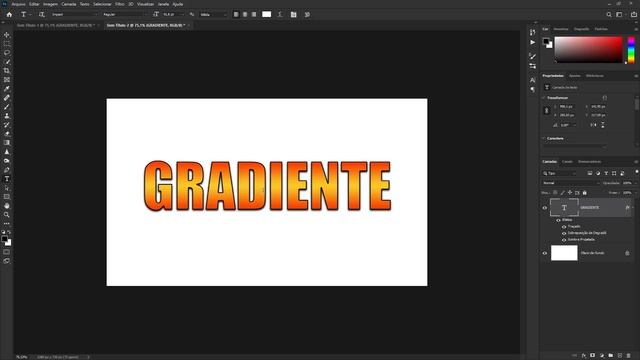640x360 pixels.
Task: Open the font family dropdown
Action: click(74, 14)
